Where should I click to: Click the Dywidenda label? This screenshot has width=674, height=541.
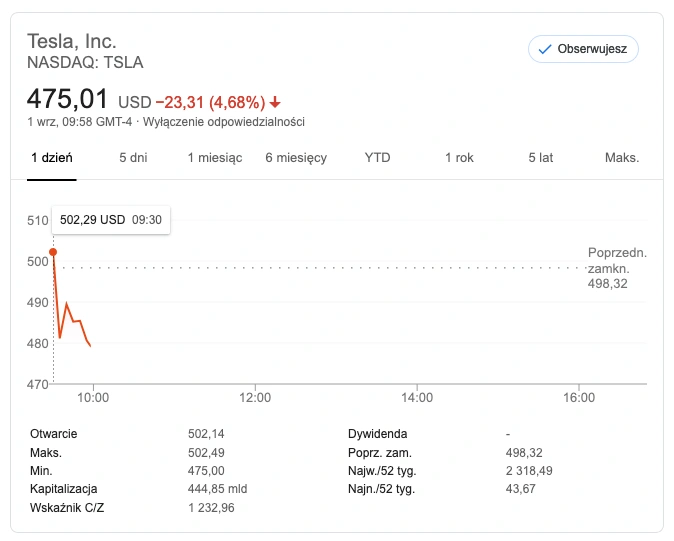click(x=377, y=434)
